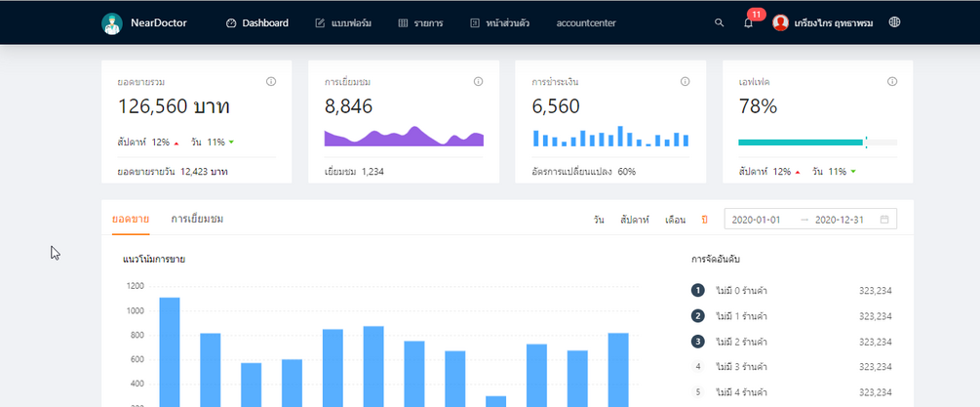Open the รายการ menu

click(420, 23)
